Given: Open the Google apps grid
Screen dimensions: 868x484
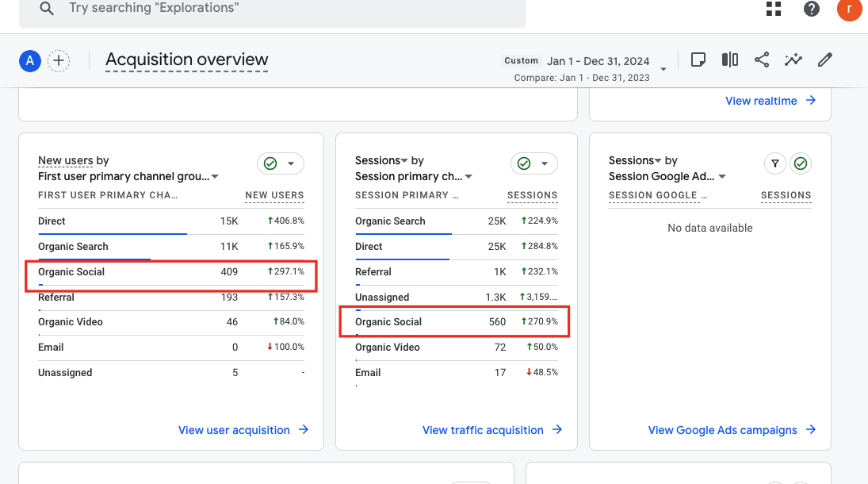Looking at the screenshot, I should point(774,9).
